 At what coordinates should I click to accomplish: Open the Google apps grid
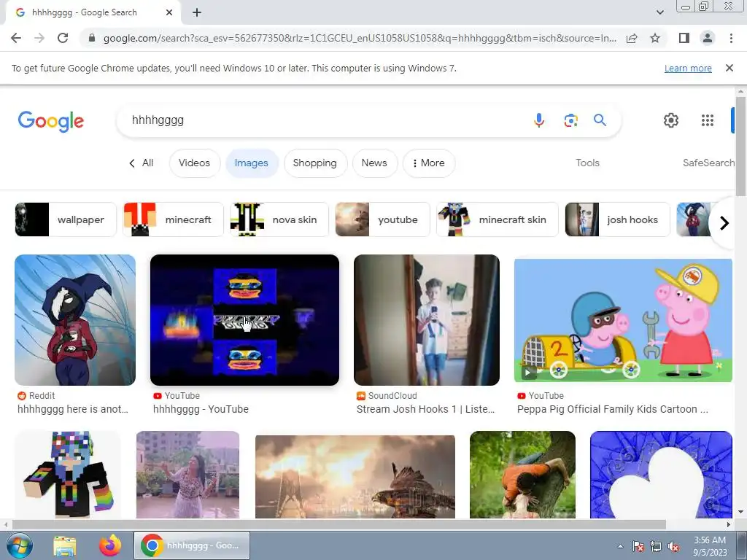click(708, 120)
